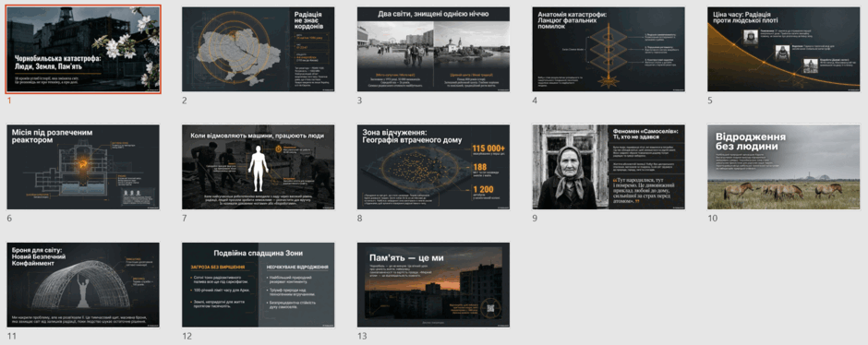
Task: Select Феномен «Самоселів» slide thumbnail
Action: [609, 167]
